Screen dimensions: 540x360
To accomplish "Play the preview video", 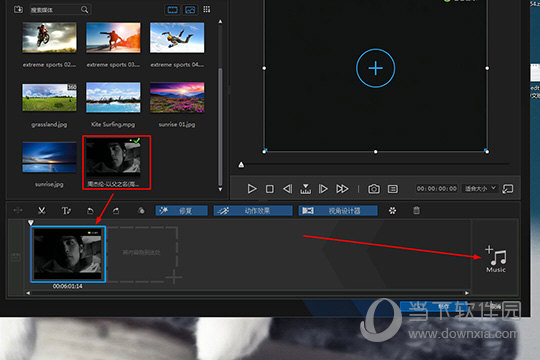I will pyautogui.click(x=252, y=189).
